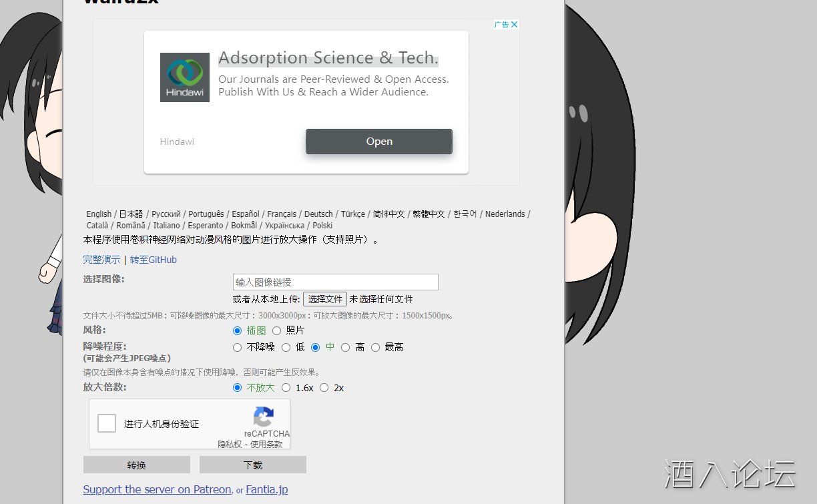Image resolution: width=817 pixels, height=504 pixels.
Task: Select the 照片 style option
Action: point(276,330)
